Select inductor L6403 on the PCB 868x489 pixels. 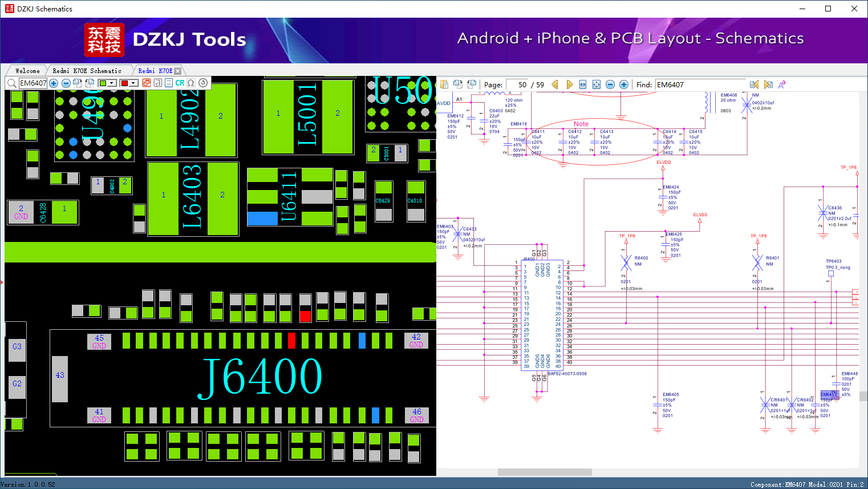pos(192,199)
